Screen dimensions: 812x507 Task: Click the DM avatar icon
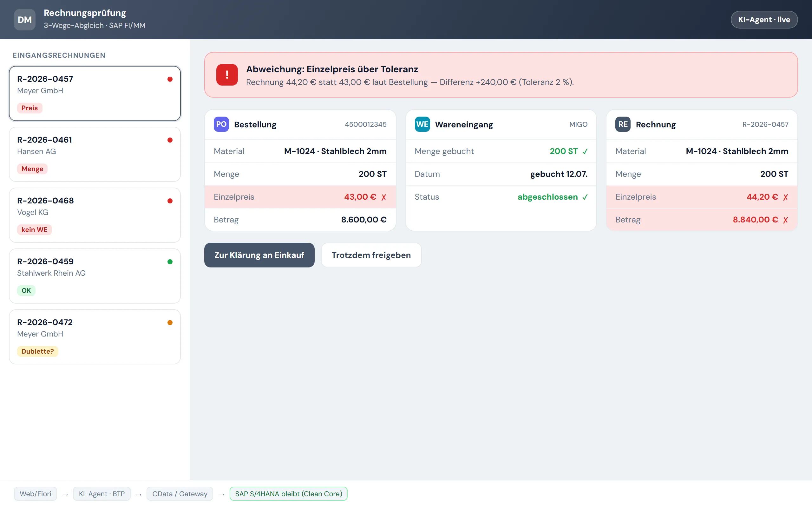(24, 19)
